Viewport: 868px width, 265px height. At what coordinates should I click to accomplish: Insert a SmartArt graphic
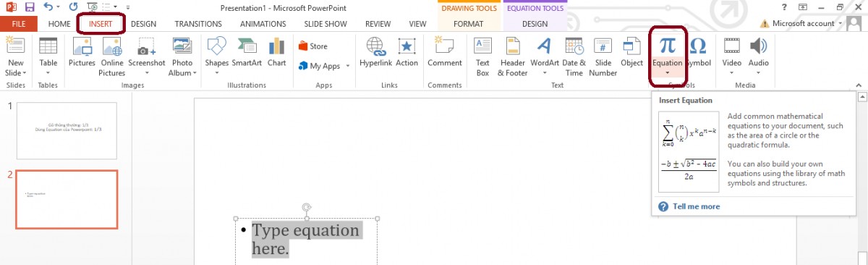tap(247, 52)
